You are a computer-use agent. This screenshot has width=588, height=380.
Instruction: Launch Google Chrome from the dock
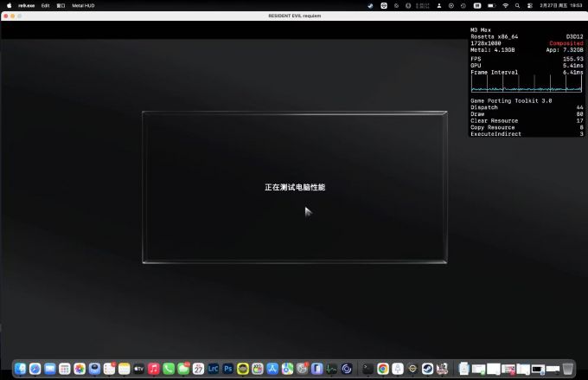tap(383, 369)
